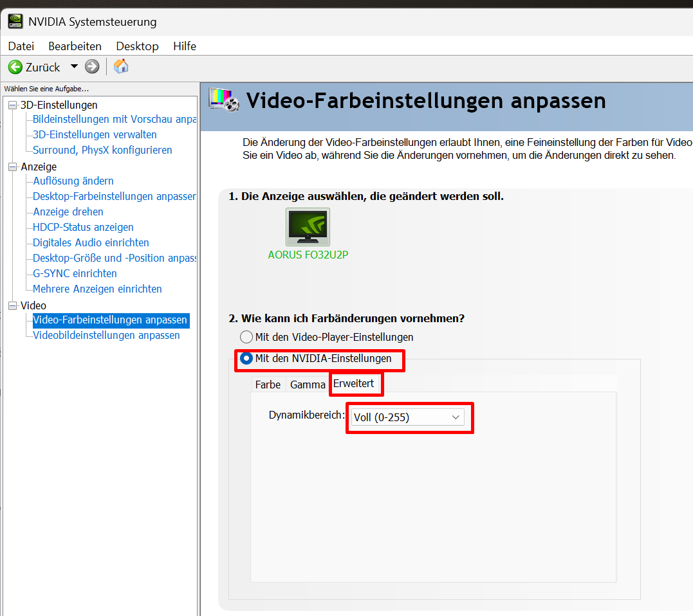This screenshot has width=693, height=616.
Task: Click the Dynamikbereich label text
Action: coord(307,415)
